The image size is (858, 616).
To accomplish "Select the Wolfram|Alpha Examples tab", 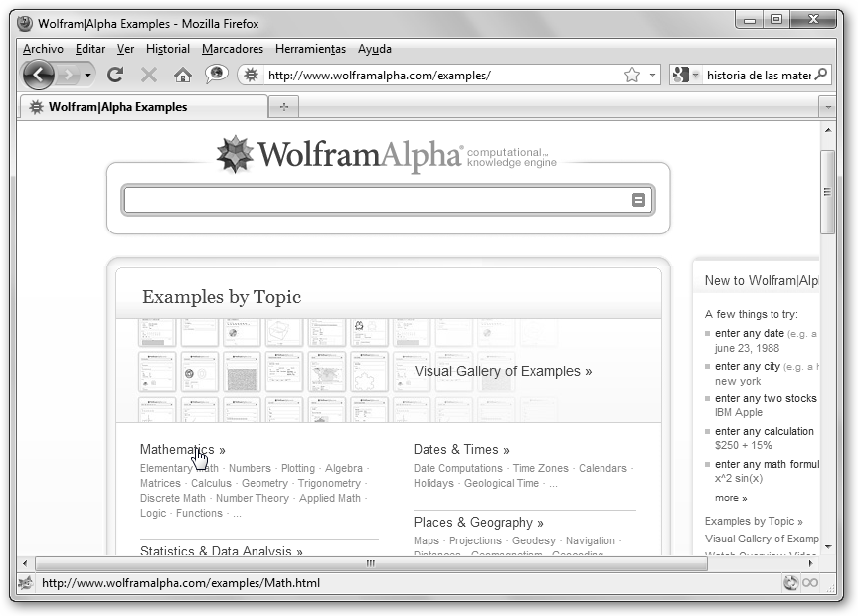I will [x=117, y=107].
